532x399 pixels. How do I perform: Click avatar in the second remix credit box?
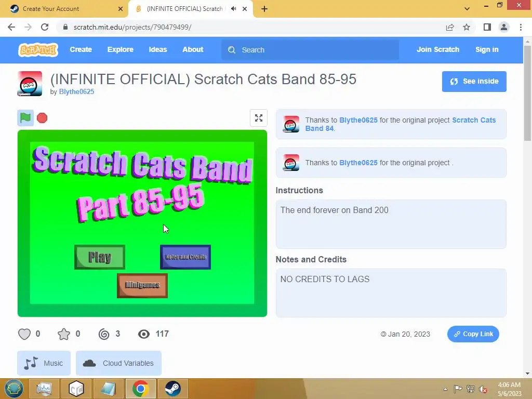(x=291, y=163)
